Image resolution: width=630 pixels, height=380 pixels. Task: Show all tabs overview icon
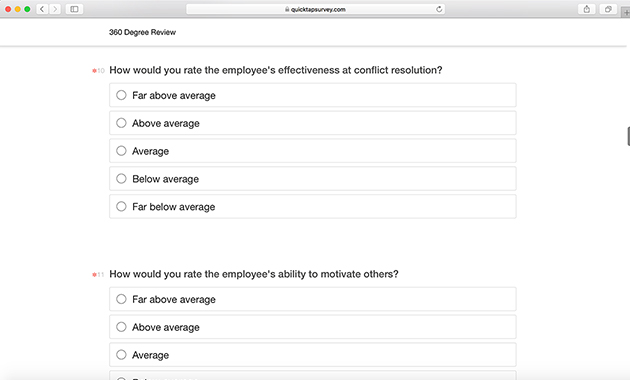point(608,9)
